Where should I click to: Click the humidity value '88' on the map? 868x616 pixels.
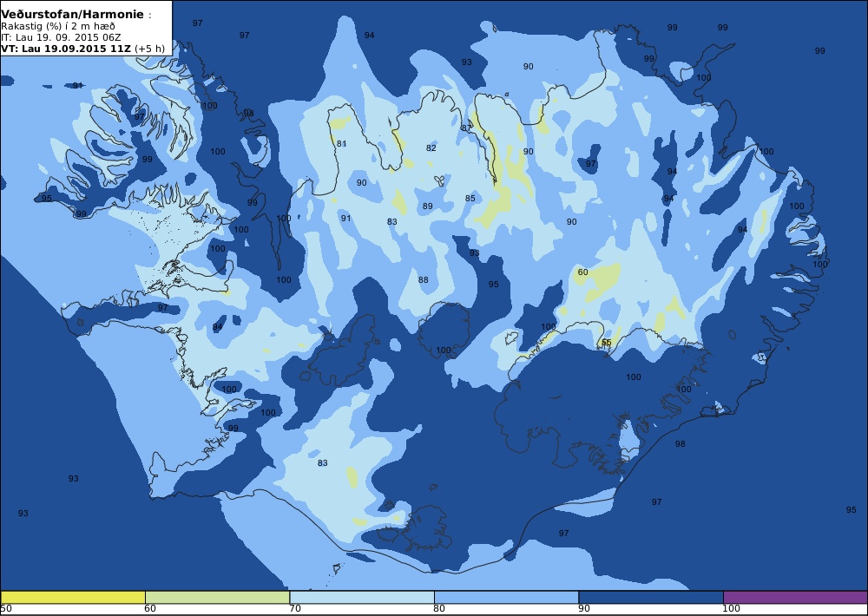point(423,279)
